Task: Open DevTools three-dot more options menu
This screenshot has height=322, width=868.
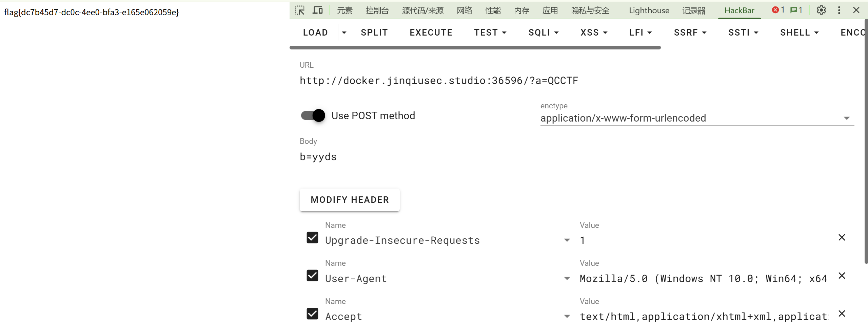Action: pyautogui.click(x=839, y=10)
